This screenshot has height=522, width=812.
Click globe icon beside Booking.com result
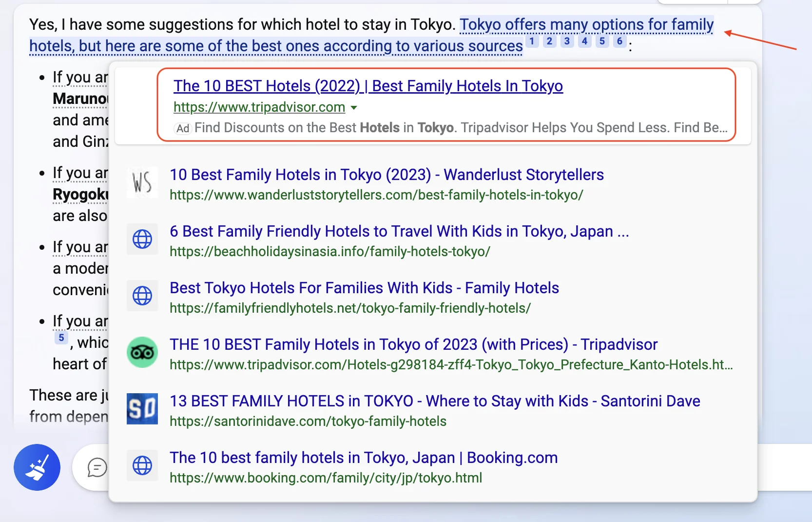click(142, 465)
